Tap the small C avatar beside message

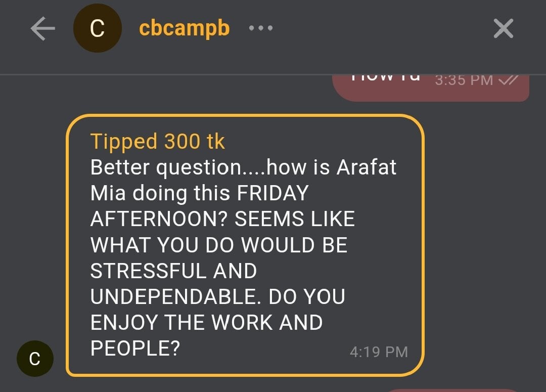coord(35,358)
